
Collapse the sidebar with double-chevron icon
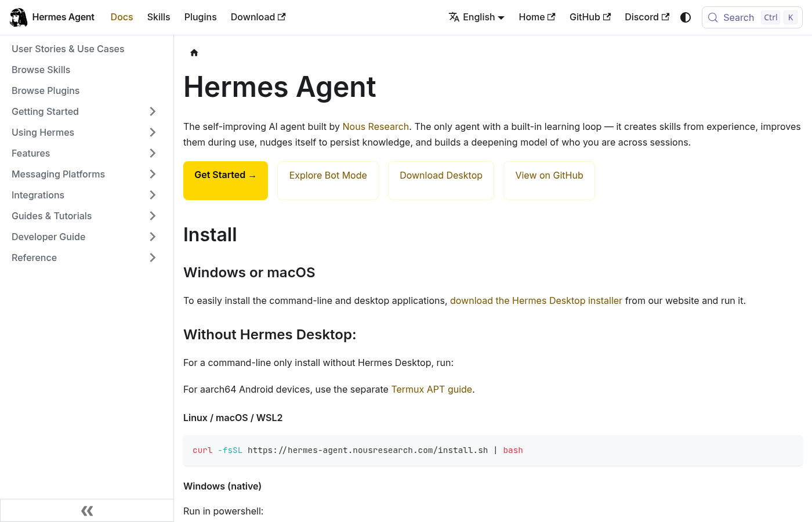[87, 510]
